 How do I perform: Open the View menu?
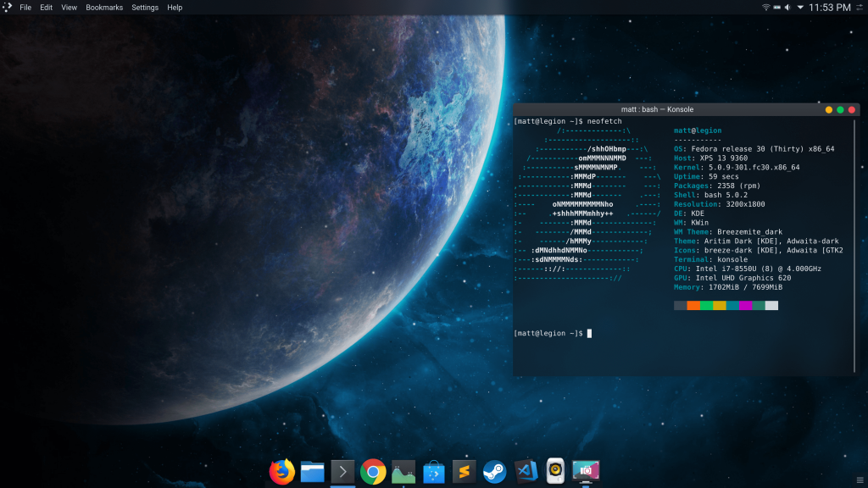tap(70, 8)
